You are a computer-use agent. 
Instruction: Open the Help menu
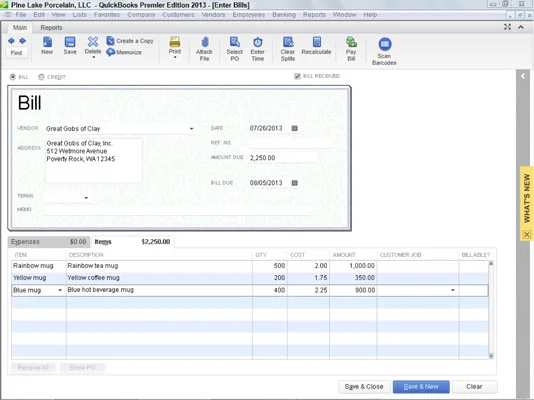370,15
